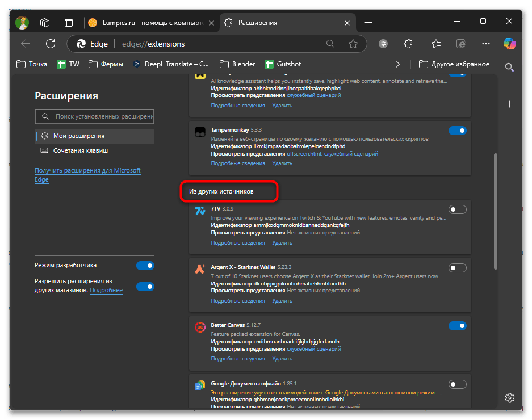The width and height of the screenshot is (532, 420).
Task: Open the round extension icon beside address bar
Action: coord(383,44)
